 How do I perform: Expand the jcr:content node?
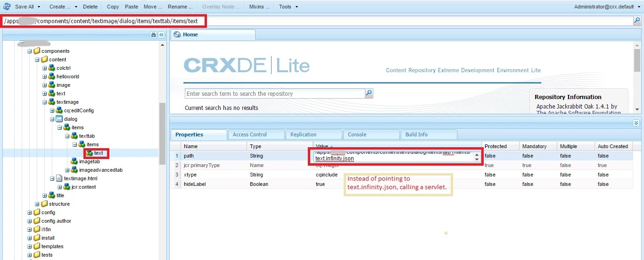tap(60, 187)
